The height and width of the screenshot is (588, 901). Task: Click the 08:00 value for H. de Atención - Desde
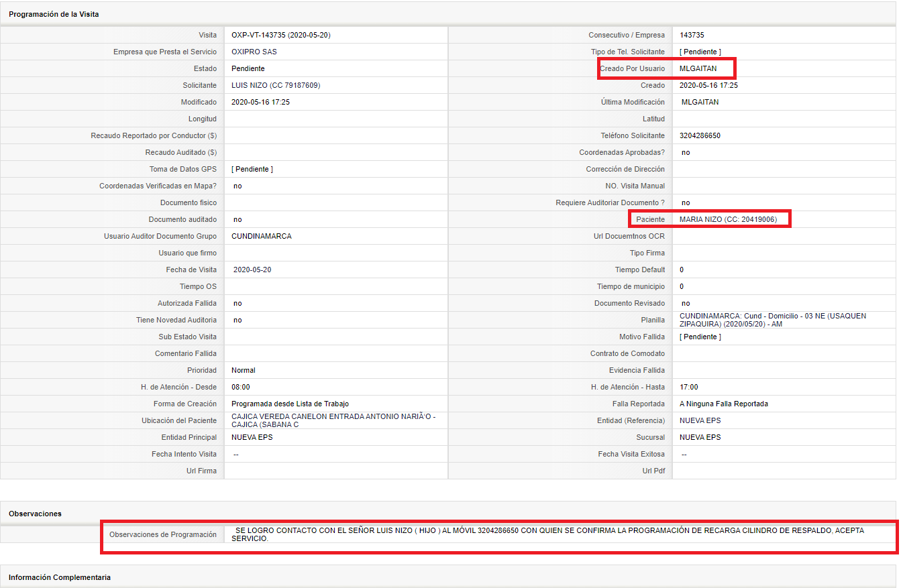coord(241,387)
